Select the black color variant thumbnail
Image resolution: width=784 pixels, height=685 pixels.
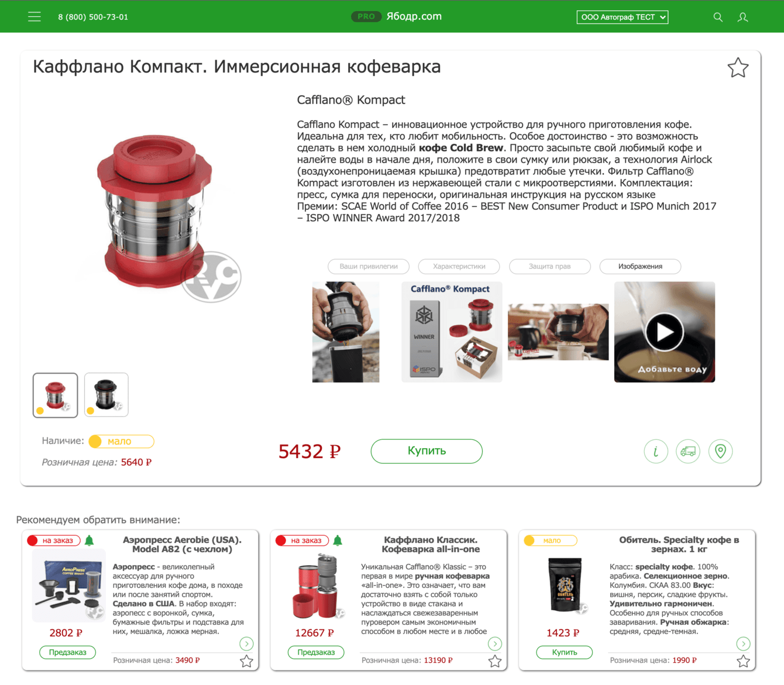106,395
